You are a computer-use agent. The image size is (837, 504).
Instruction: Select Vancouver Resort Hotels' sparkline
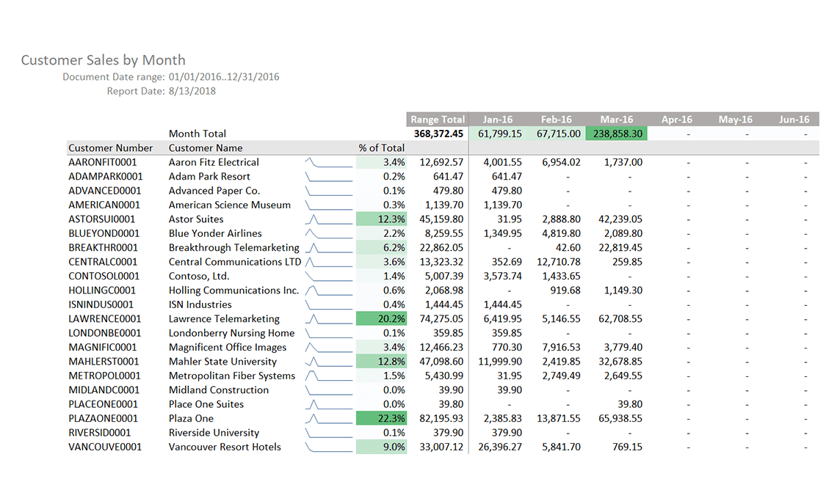[x=328, y=447]
